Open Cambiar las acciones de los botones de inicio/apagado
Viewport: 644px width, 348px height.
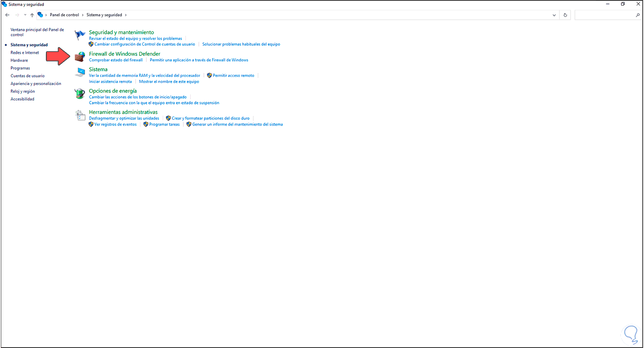(138, 97)
